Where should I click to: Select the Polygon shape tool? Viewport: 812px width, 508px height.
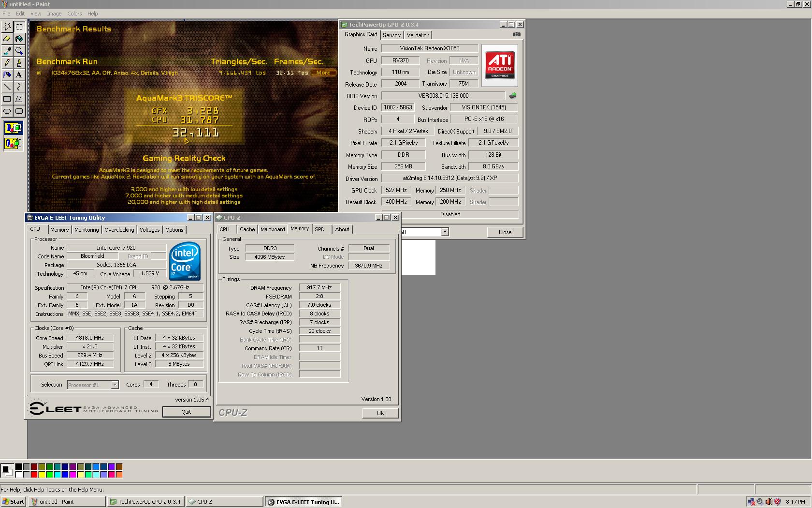(x=19, y=99)
